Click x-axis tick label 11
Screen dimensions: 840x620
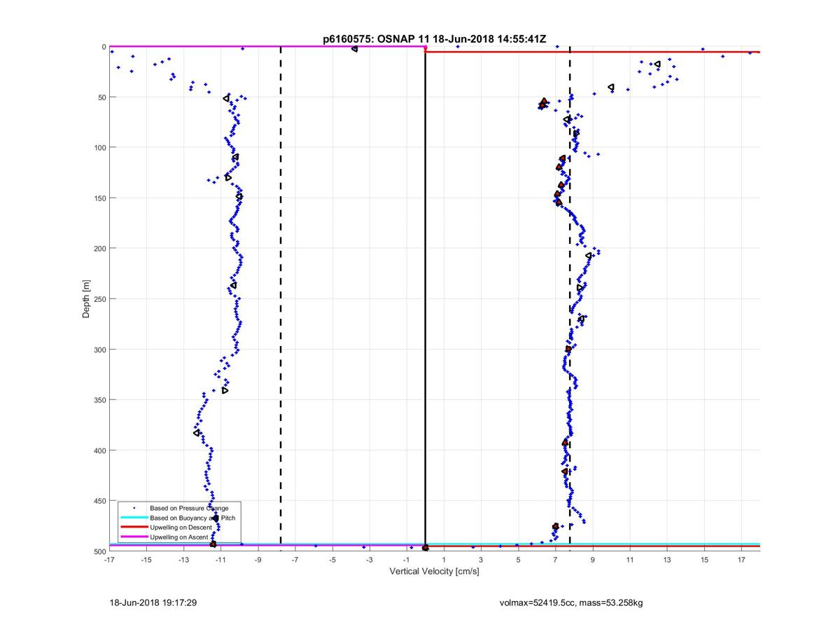click(629, 560)
